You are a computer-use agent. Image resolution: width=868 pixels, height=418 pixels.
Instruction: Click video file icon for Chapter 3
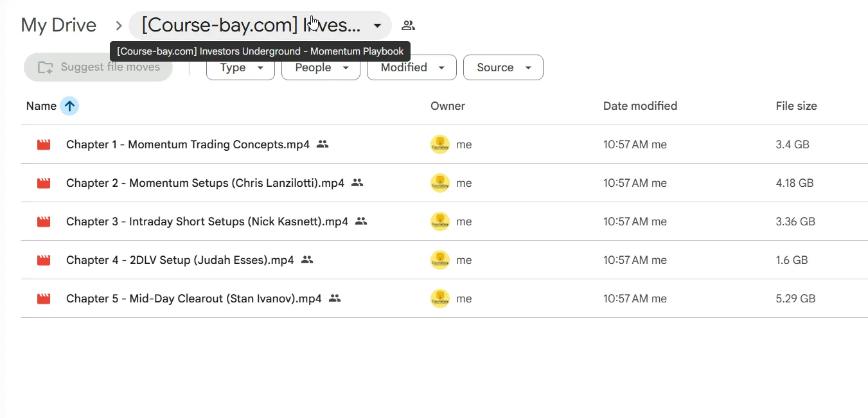[x=44, y=222]
